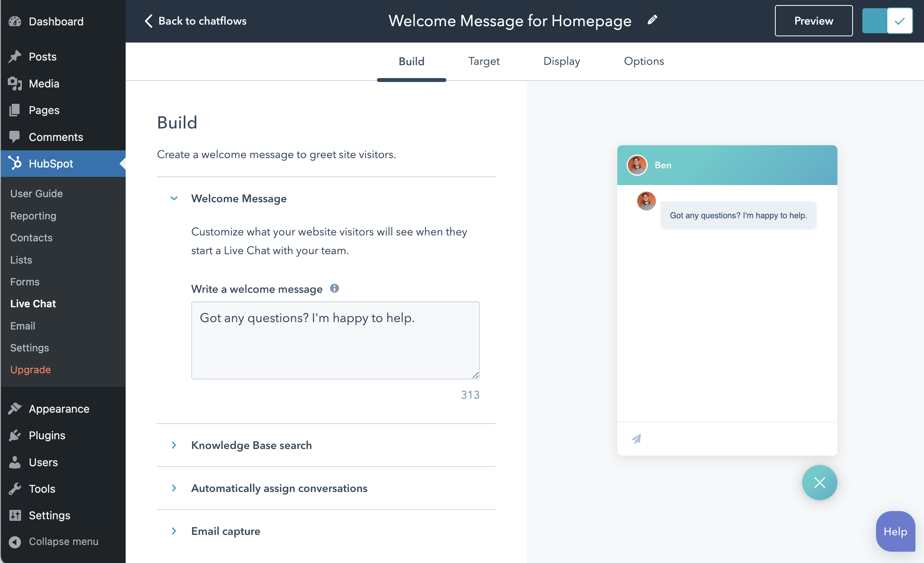Collapse the Welcome Message section
This screenshot has width=924, height=563.
174,198
